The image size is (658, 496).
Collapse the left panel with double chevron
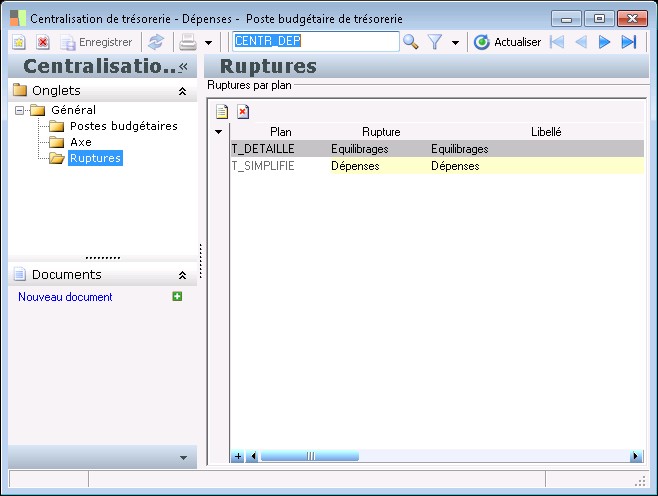tap(183, 66)
